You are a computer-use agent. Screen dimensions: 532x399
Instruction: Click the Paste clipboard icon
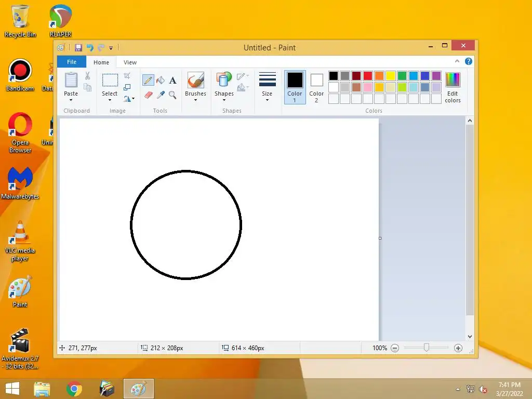71,80
